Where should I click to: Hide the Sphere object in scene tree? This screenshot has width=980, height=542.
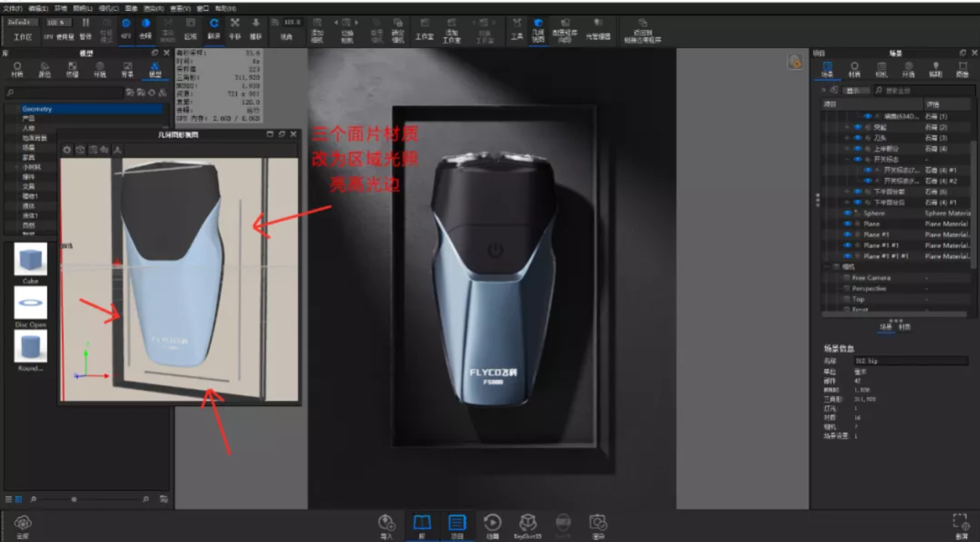click(x=847, y=213)
